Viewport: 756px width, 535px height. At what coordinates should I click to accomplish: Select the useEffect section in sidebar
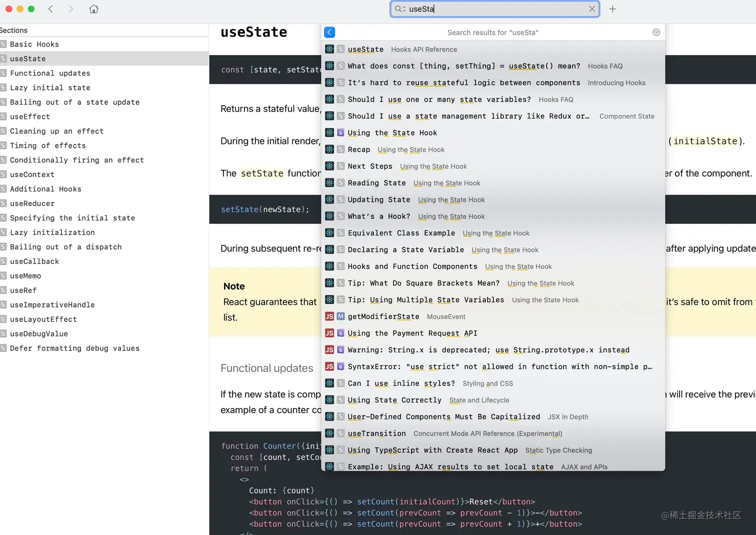(30, 116)
